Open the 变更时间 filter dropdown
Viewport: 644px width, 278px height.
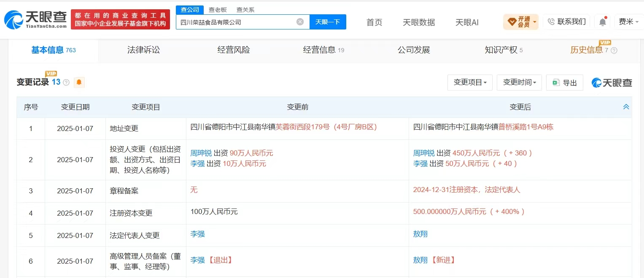[519, 83]
